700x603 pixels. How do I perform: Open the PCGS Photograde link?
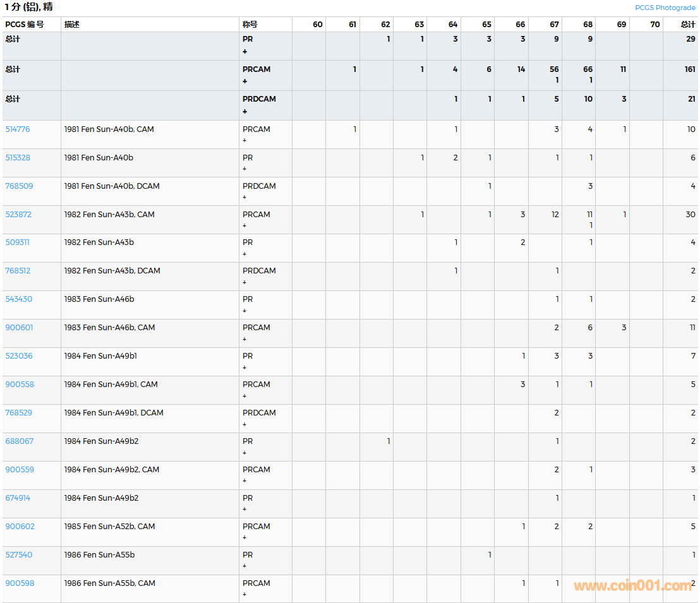coord(665,8)
